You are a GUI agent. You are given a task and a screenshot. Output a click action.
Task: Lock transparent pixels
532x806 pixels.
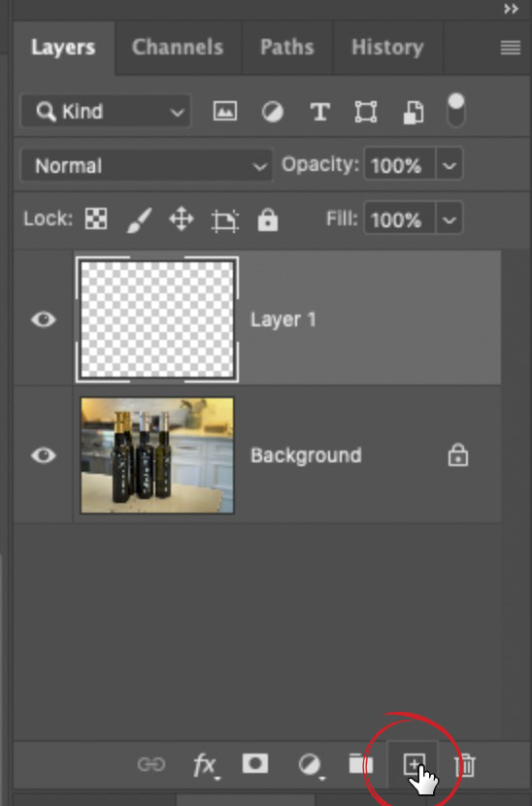click(x=96, y=218)
